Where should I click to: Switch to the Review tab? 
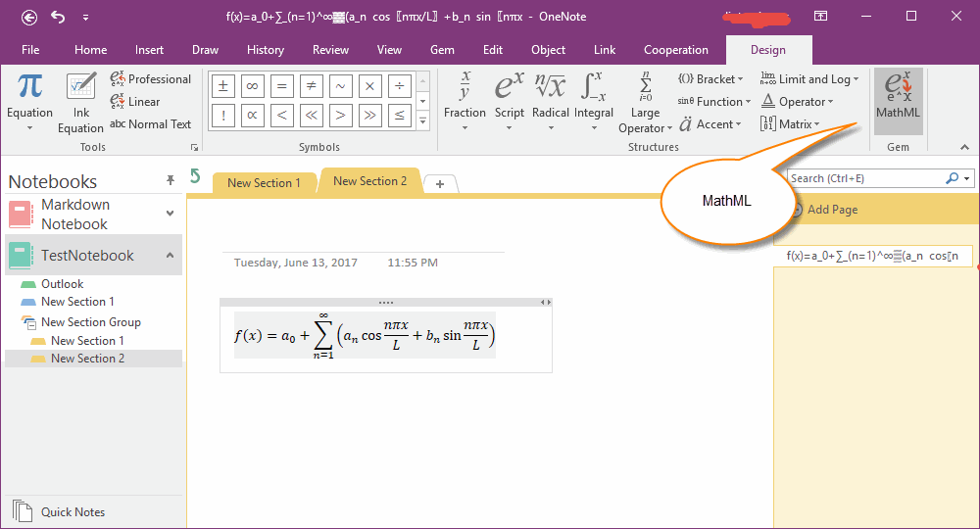click(x=330, y=50)
